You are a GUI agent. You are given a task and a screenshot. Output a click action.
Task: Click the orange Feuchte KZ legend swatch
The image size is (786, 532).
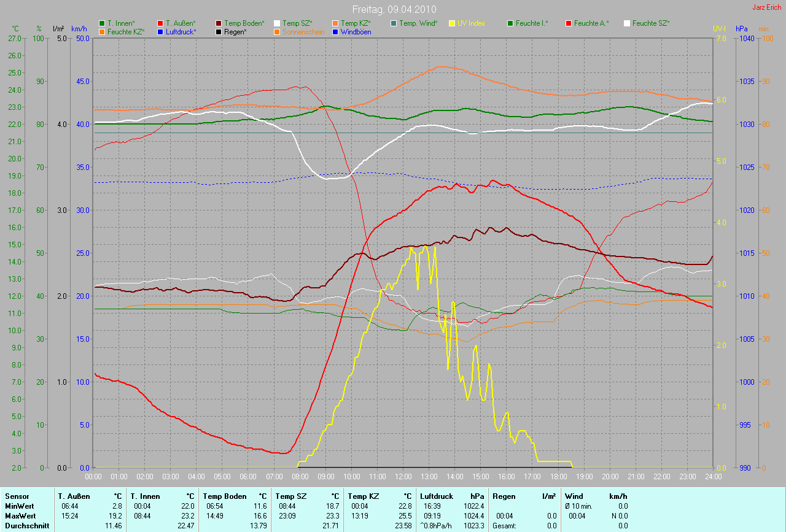[102, 32]
